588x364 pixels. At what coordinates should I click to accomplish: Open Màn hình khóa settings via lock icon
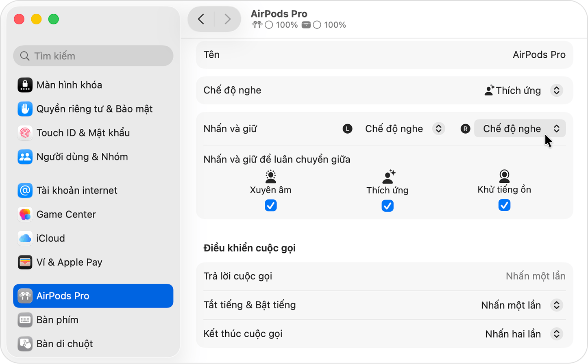tap(25, 84)
